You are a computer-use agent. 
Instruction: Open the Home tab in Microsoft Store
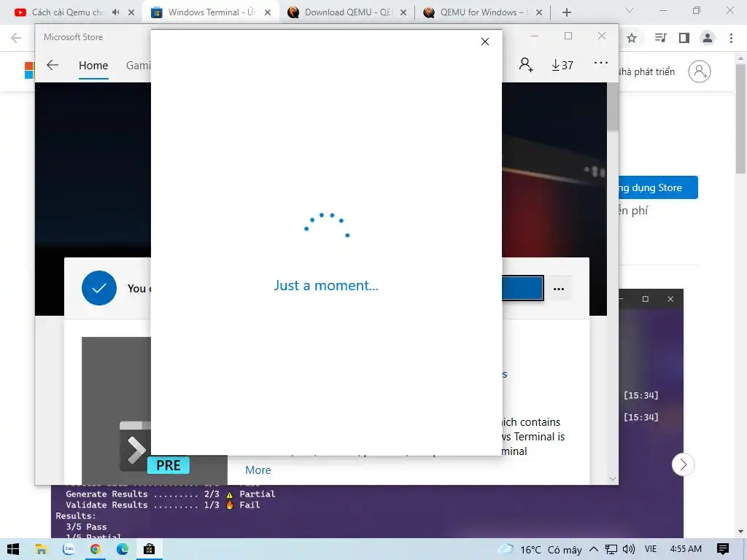(x=93, y=66)
